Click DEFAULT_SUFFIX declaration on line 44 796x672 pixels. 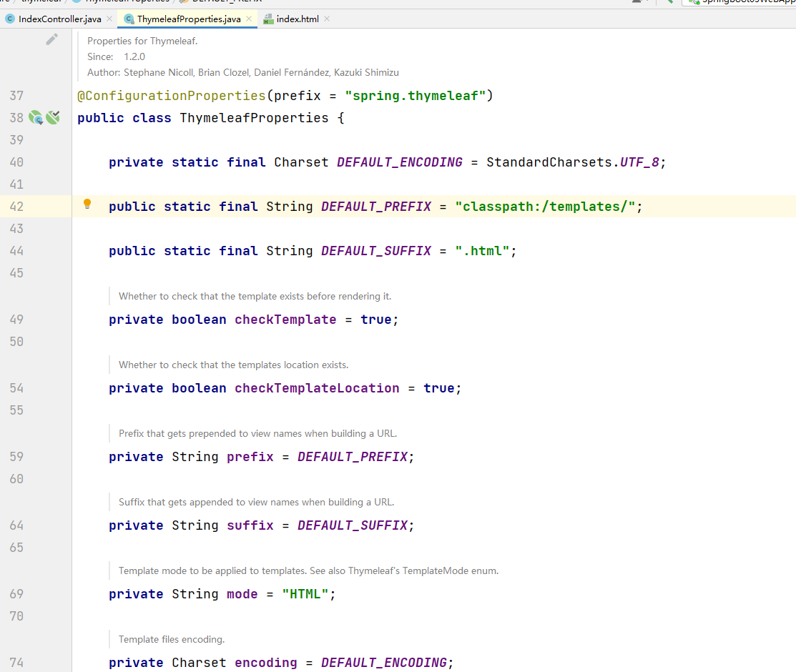point(376,251)
